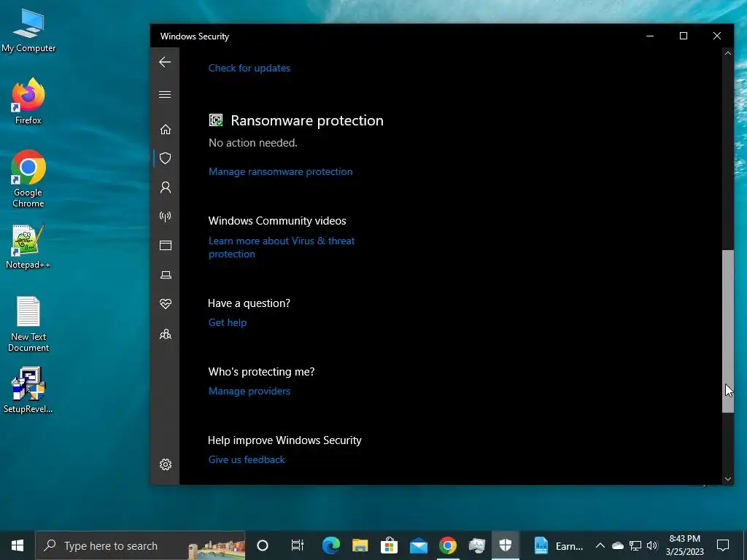
Task: Launch Microsoft Edge from the taskbar
Action: [x=330, y=545]
